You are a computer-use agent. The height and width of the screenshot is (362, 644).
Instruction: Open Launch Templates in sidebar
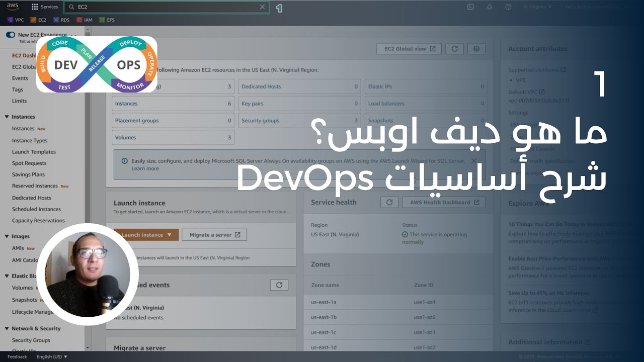point(34,152)
